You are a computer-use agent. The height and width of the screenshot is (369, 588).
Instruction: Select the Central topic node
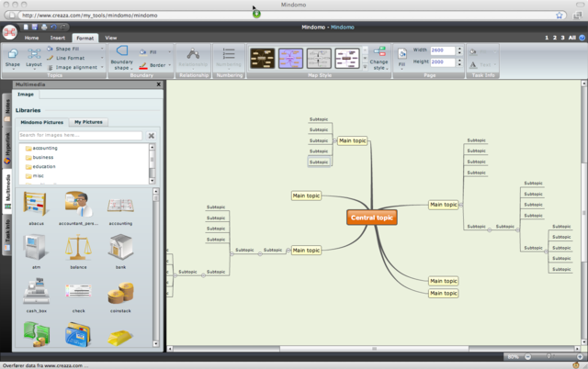pos(371,218)
